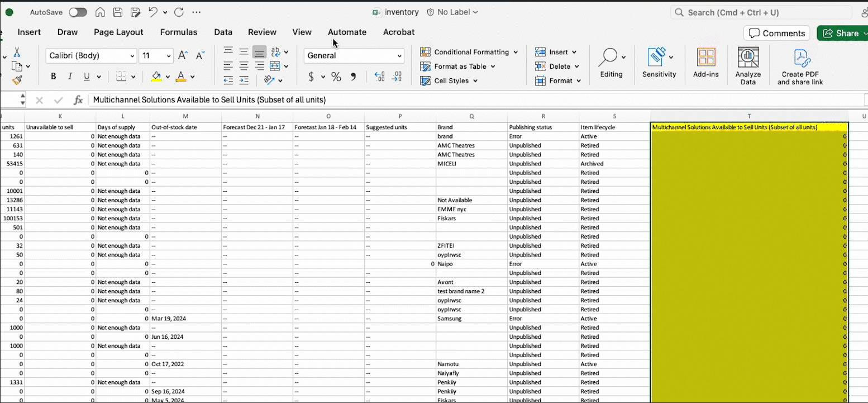Click the fx insert function icon

click(78, 100)
